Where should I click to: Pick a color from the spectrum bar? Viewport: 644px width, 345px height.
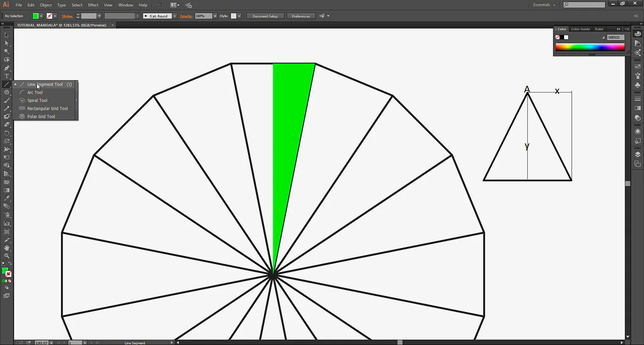[x=590, y=47]
